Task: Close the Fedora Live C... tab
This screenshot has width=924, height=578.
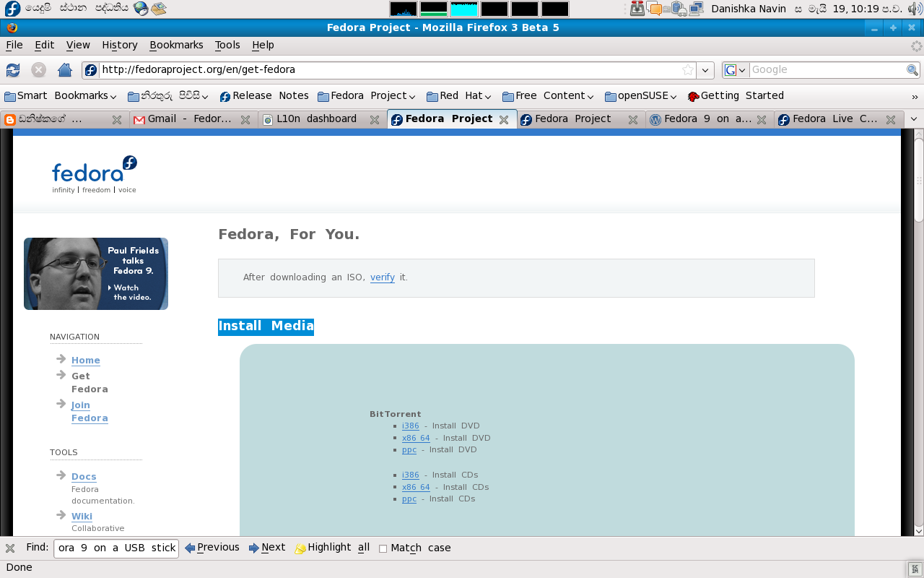Action: (891, 120)
